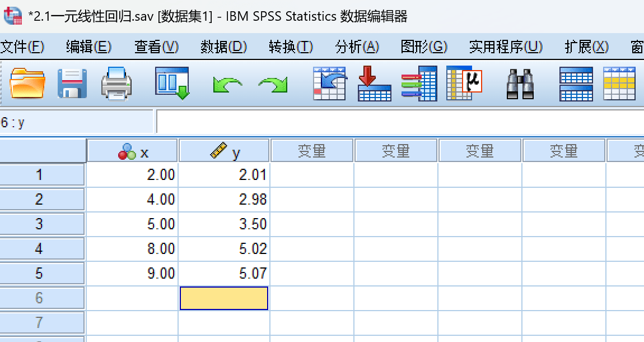Open the 转换(T) menu
644x342 pixels.
click(x=291, y=47)
